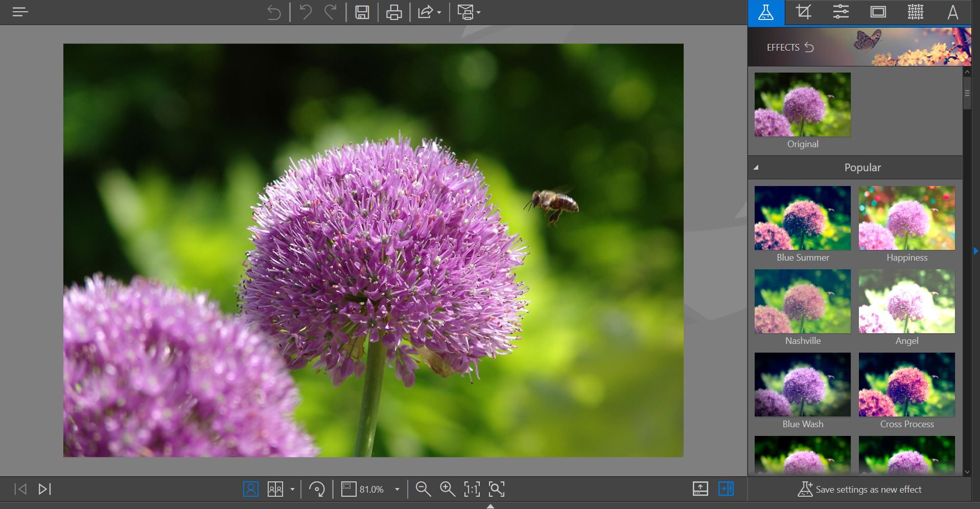The height and width of the screenshot is (509, 980).
Task: Open the Text tool tab
Action: [x=952, y=12]
